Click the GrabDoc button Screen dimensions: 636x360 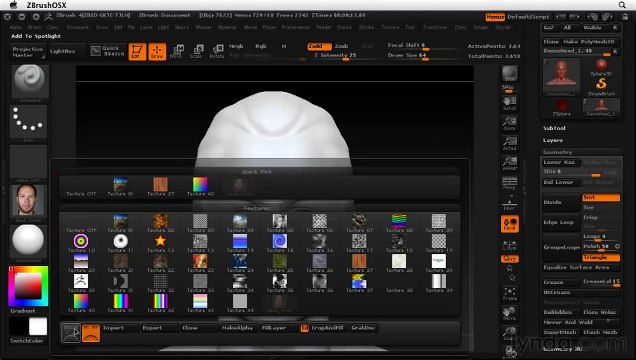pos(364,328)
